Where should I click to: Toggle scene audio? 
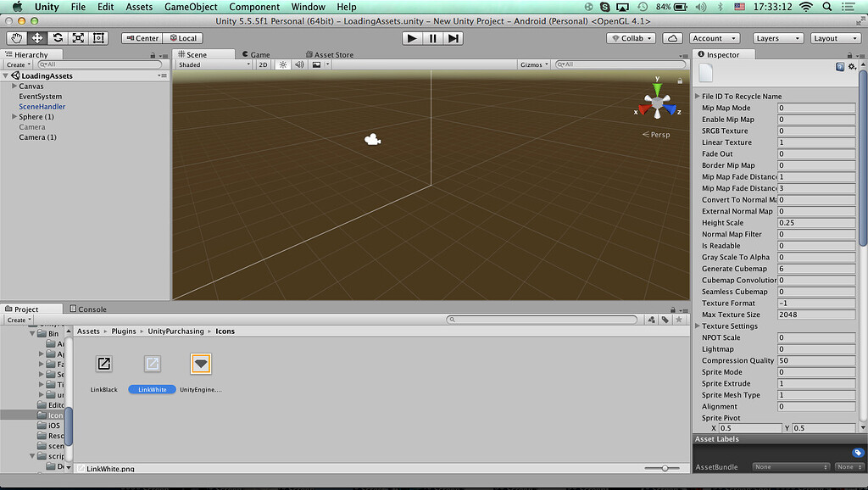[x=298, y=64]
